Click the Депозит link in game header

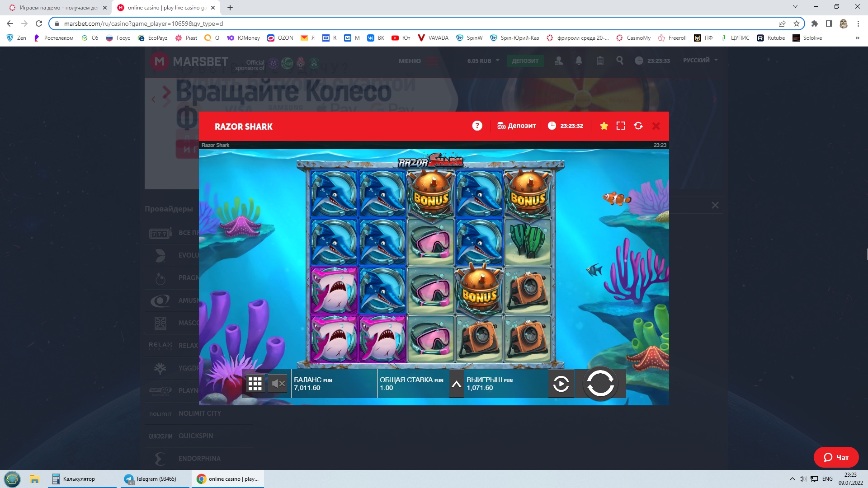tap(517, 126)
